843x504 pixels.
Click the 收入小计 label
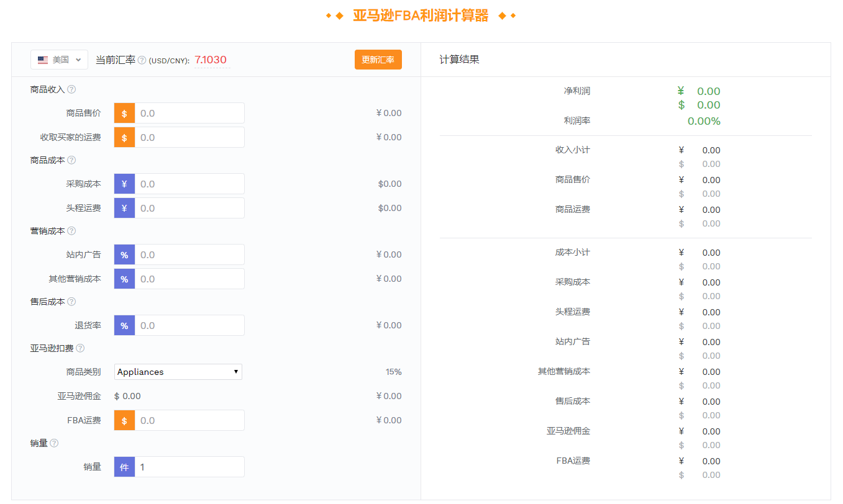point(573,150)
